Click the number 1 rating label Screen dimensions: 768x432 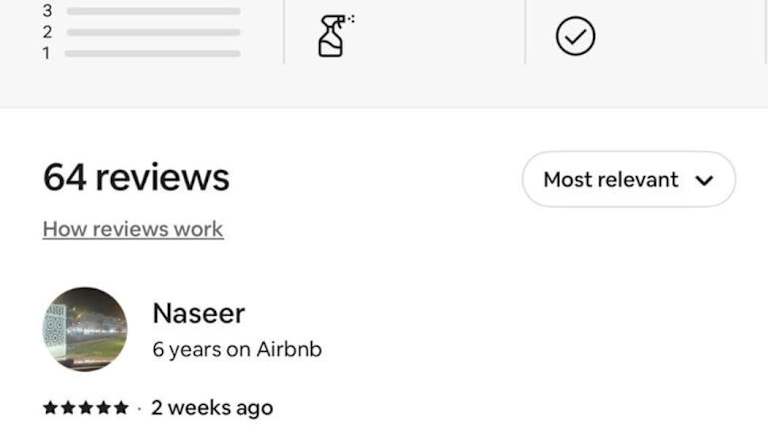[47, 53]
